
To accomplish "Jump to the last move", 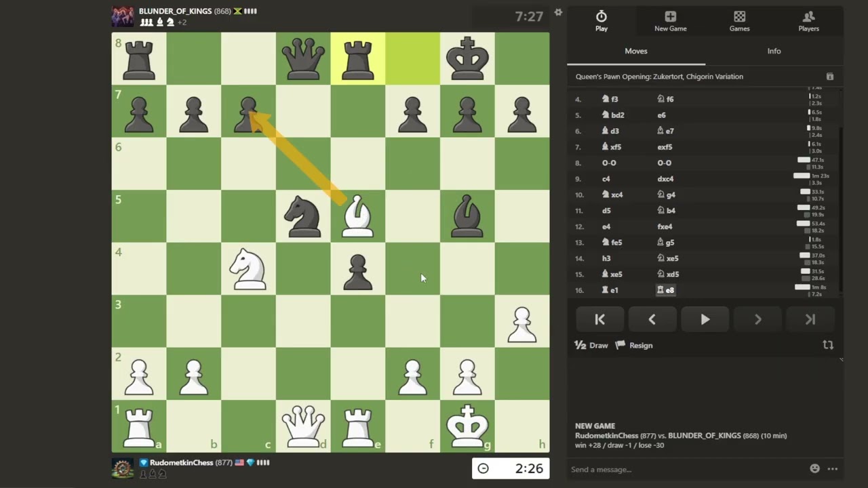I will click(810, 319).
